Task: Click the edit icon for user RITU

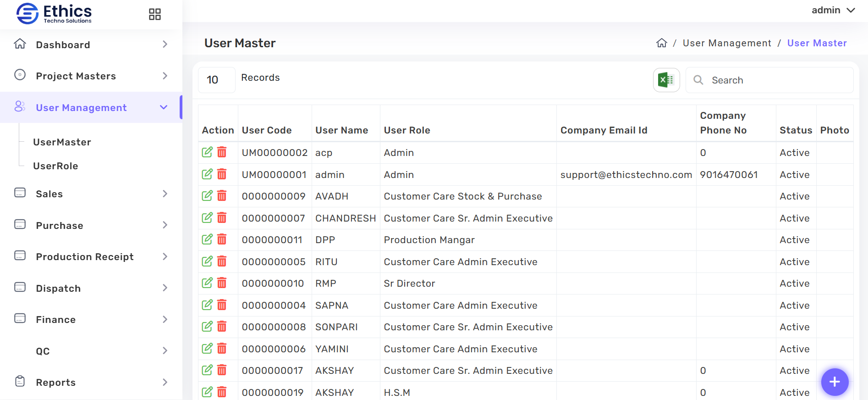Action: coord(207,261)
